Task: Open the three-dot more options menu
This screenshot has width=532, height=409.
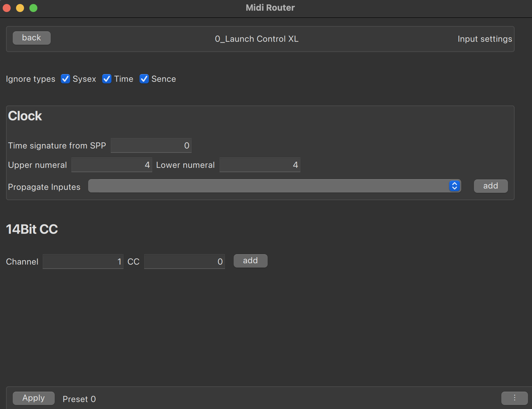Action: 514,398
